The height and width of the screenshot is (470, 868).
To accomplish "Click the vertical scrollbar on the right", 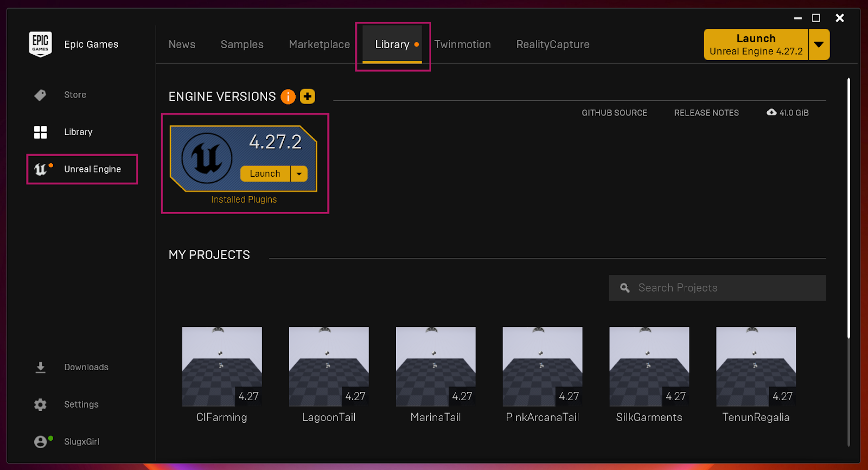I will coord(848,209).
